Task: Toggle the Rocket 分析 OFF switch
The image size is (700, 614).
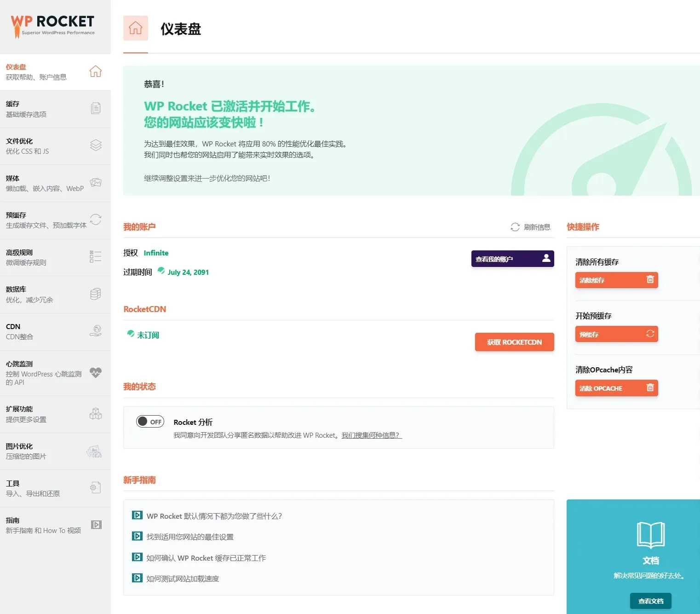Action: point(150,422)
